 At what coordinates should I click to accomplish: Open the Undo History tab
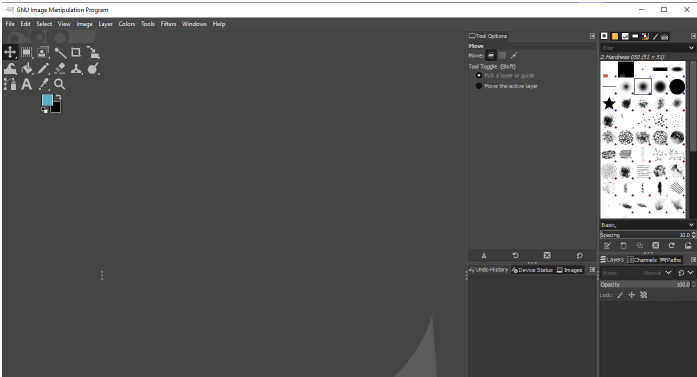tap(488, 270)
